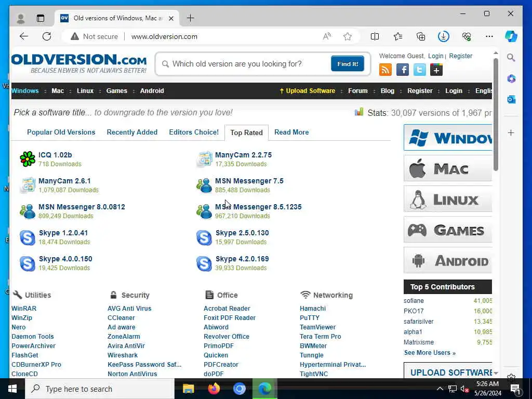Switch to Popular Old Versions tab

coord(61,132)
